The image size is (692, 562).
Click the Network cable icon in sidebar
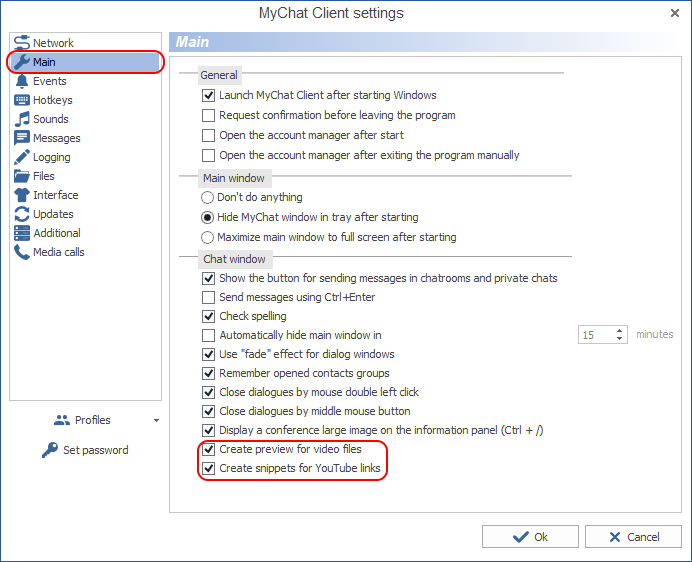tap(22, 43)
